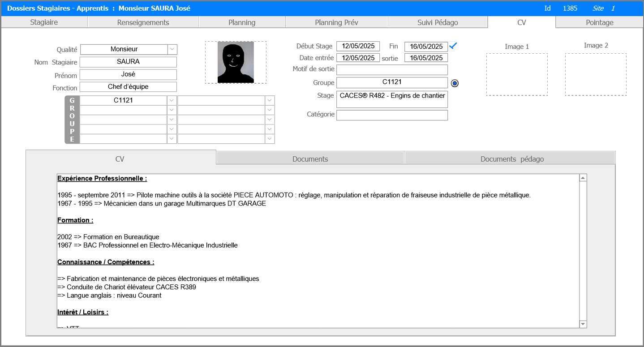Screen dimensions: 644x347
Task: Go to the Planning Prév tab
Action: click(336, 22)
